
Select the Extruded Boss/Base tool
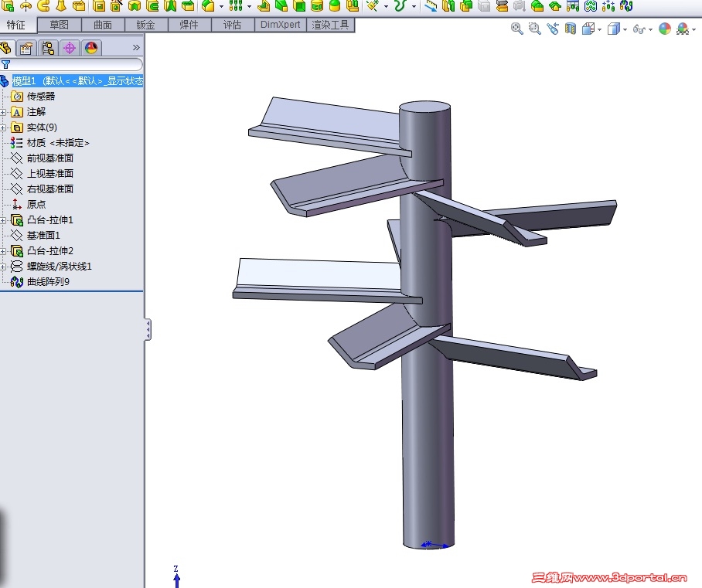[x=8, y=6]
